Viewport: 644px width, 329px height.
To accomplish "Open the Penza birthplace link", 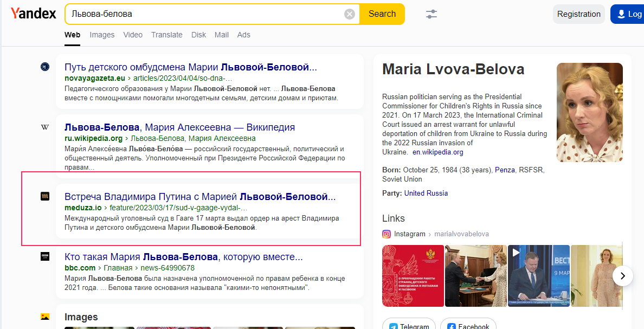I will click(x=505, y=170).
